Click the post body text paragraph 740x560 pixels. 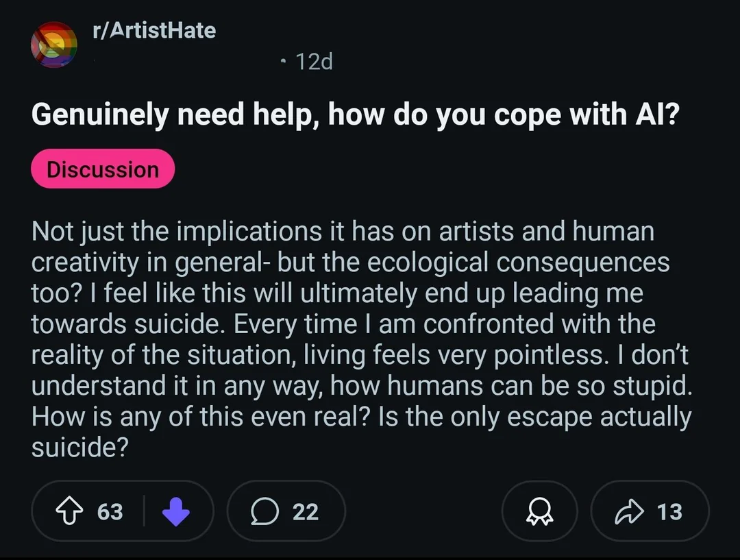point(362,339)
